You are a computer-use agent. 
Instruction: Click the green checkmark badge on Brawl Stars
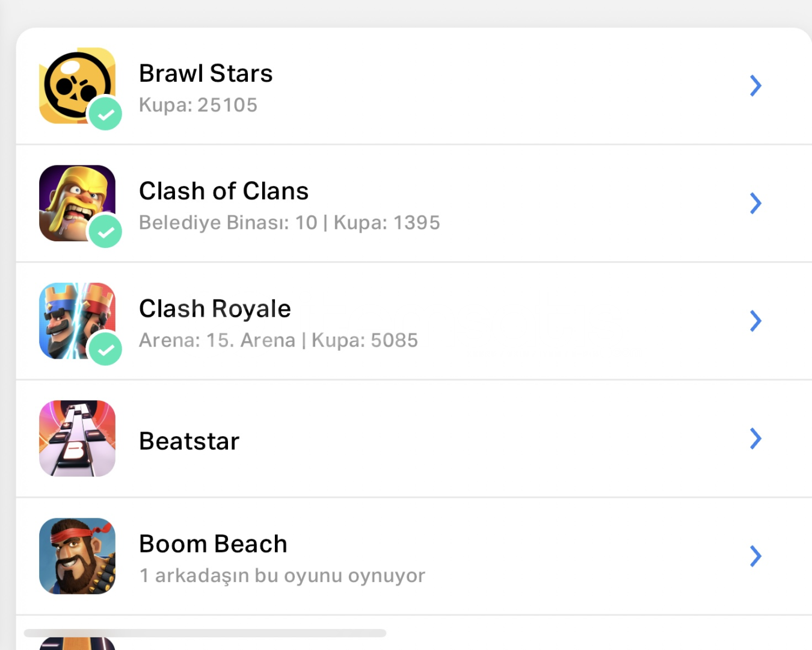106,114
